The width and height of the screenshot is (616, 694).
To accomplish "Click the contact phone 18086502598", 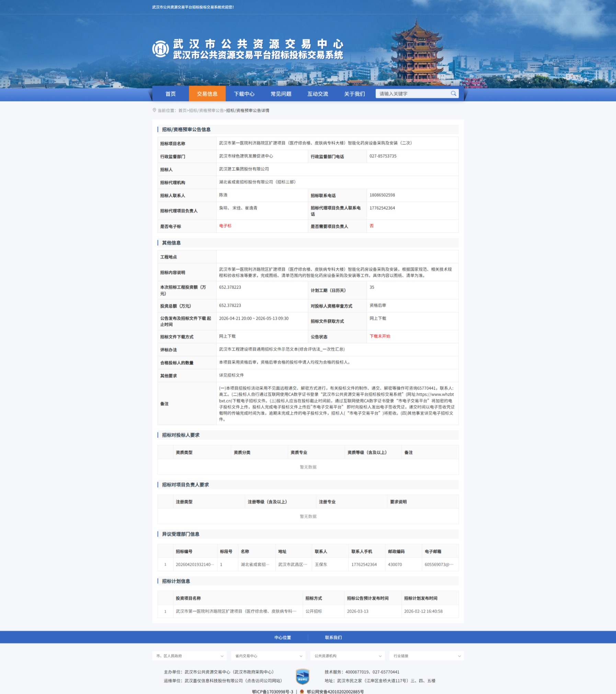I will (382, 195).
